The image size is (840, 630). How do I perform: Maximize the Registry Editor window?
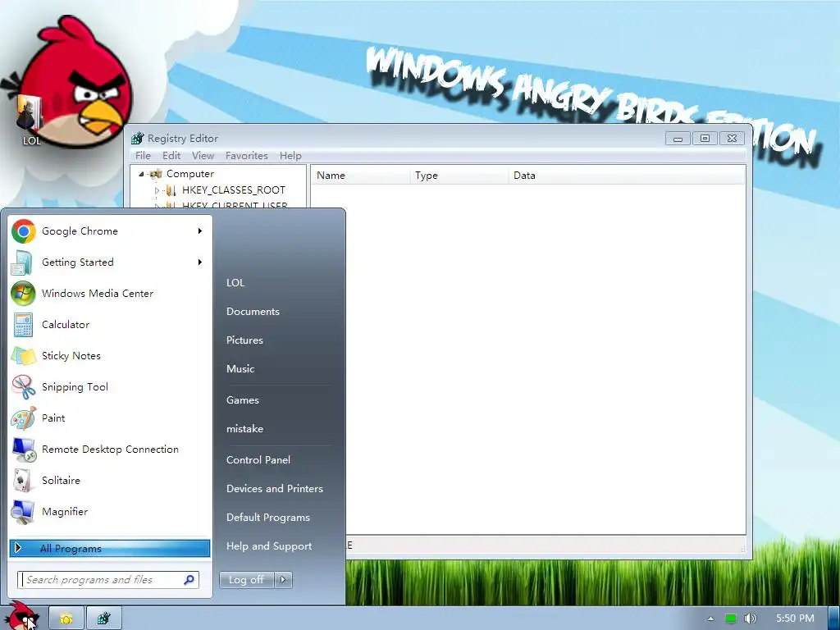point(705,138)
